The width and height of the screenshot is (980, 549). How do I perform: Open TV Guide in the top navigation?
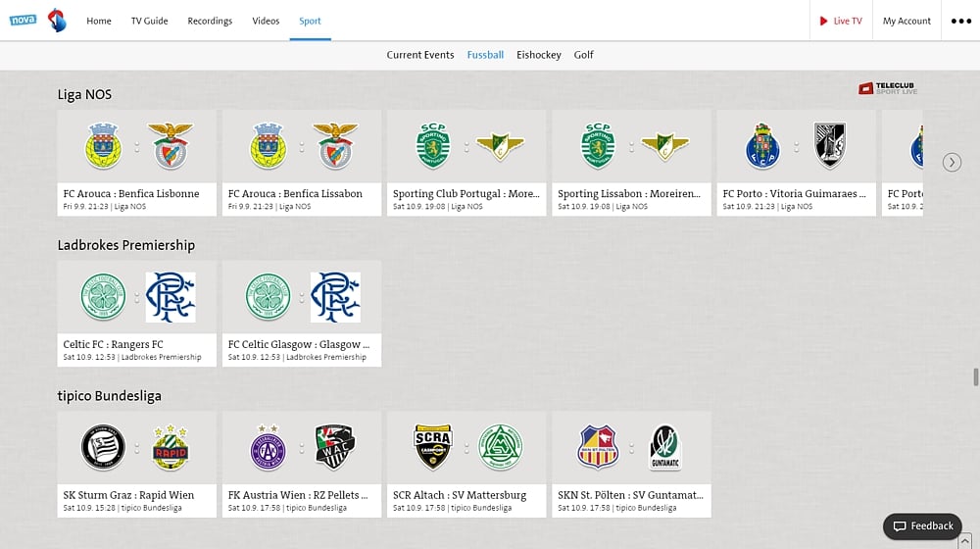pos(149,21)
